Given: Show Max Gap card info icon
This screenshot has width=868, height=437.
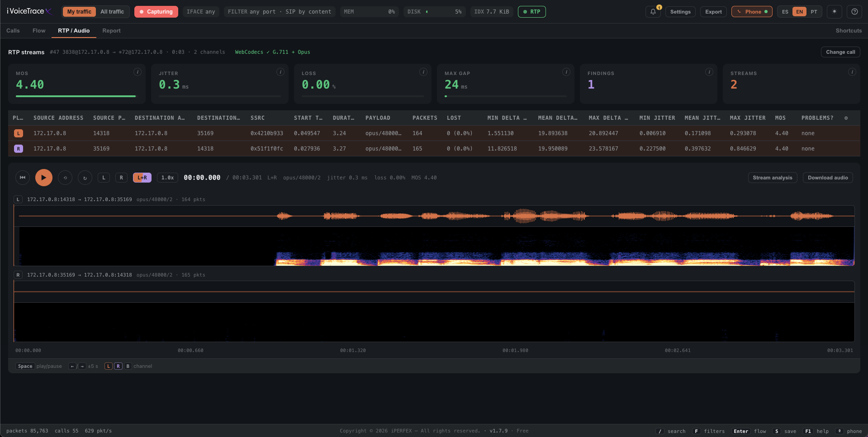Looking at the screenshot, I should pos(566,72).
